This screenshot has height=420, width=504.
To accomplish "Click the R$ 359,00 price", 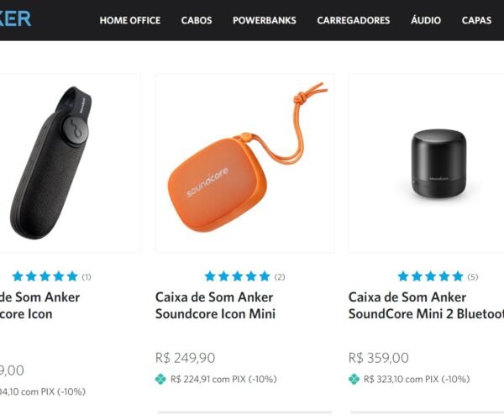I will coord(379,358).
